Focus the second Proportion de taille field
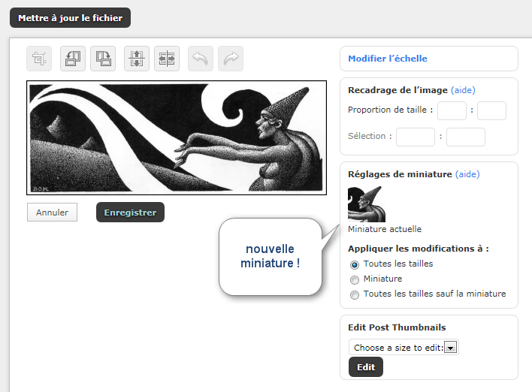The width and height of the screenshot is (532, 392). 491,110
